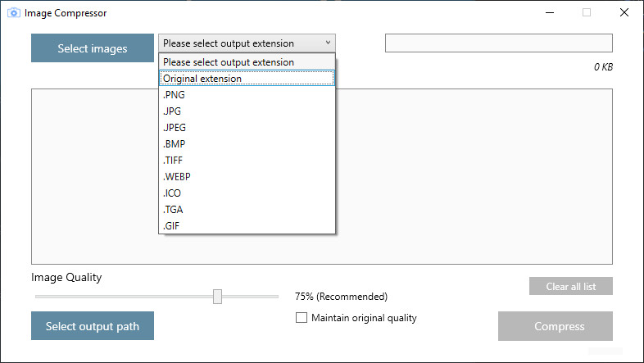The image size is (644, 363).
Task: Choose .BMP from extension list
Action: click(x=247, y=144)
